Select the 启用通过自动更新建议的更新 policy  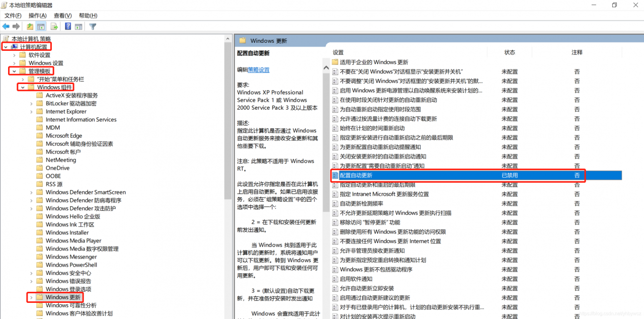(x=375, y=298)
